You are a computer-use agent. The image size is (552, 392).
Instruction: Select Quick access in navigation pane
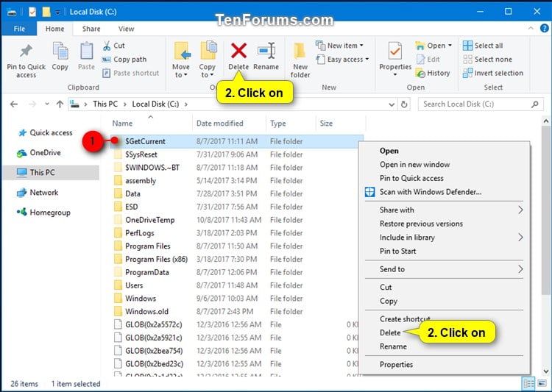[x=46, y=133]
